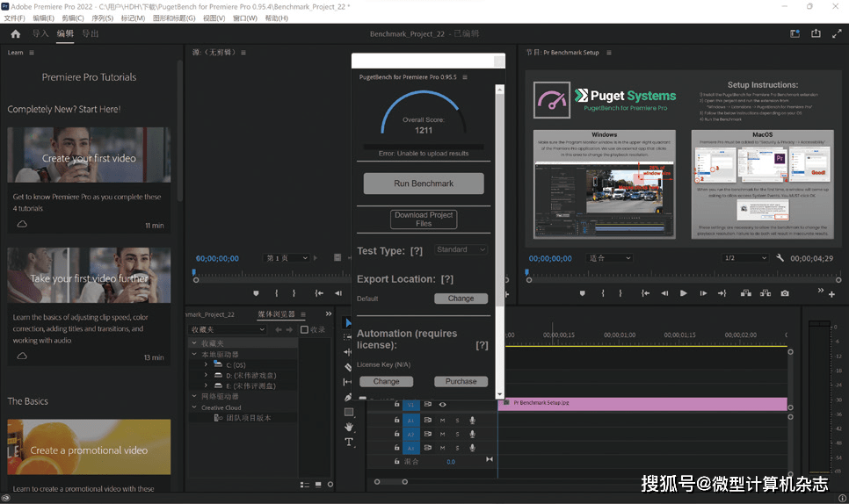The width and height of the screenshot is (849, 504).
Task: Go to Out point in Program Monitor
Action: click(722, 293)
